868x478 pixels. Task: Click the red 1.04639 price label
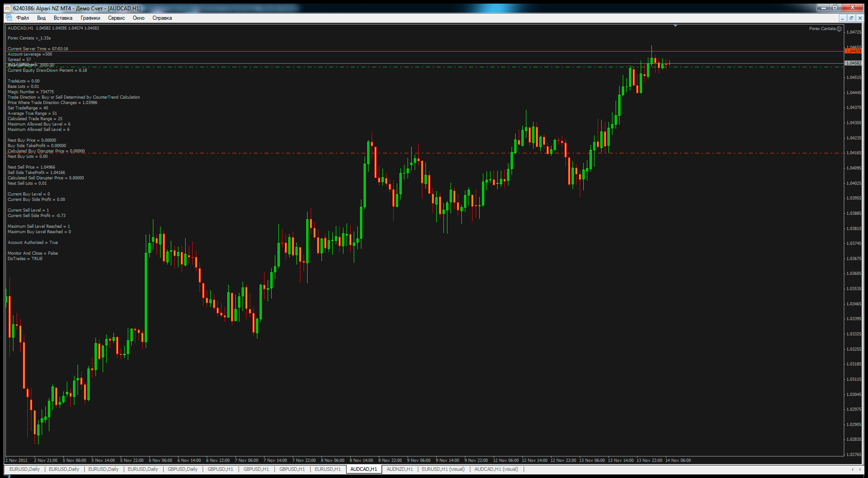(x=854, y=51)
